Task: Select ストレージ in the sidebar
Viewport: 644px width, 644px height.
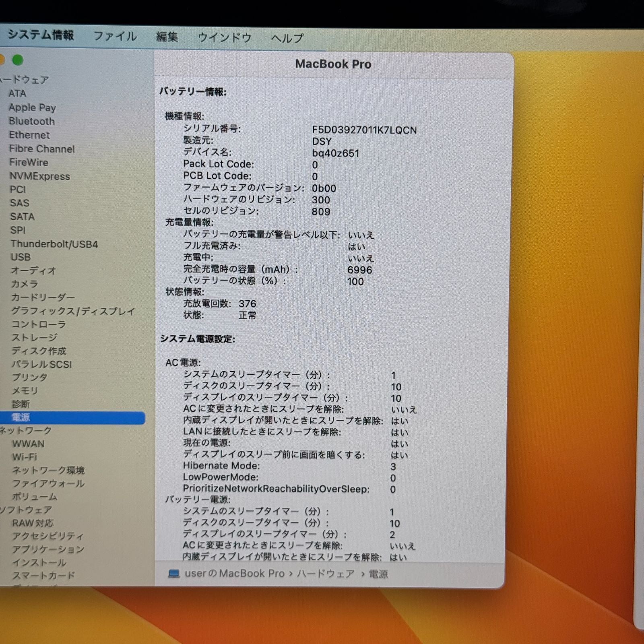Action: pos(35,337)
